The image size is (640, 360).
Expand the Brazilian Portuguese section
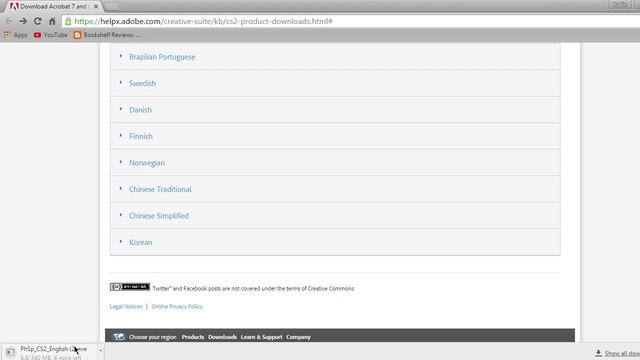click(335, 57)
